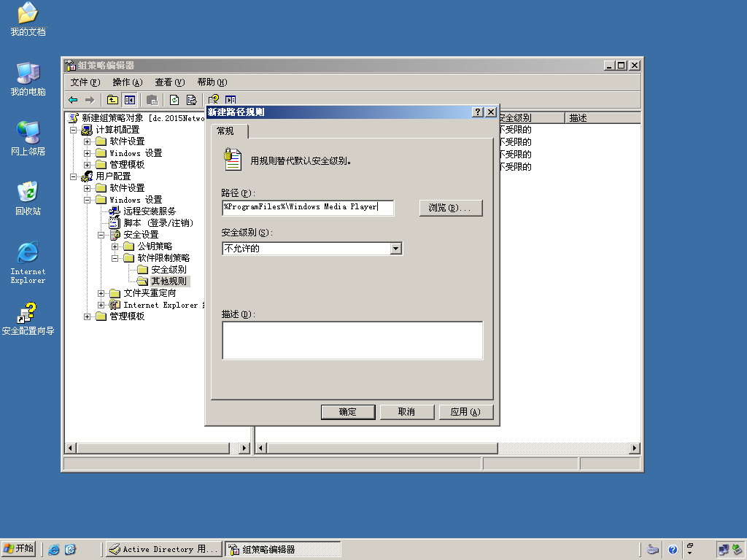Viewport: 747px width, 560px height.
Task: Open the 文件 menu
Action: point(85,82)
